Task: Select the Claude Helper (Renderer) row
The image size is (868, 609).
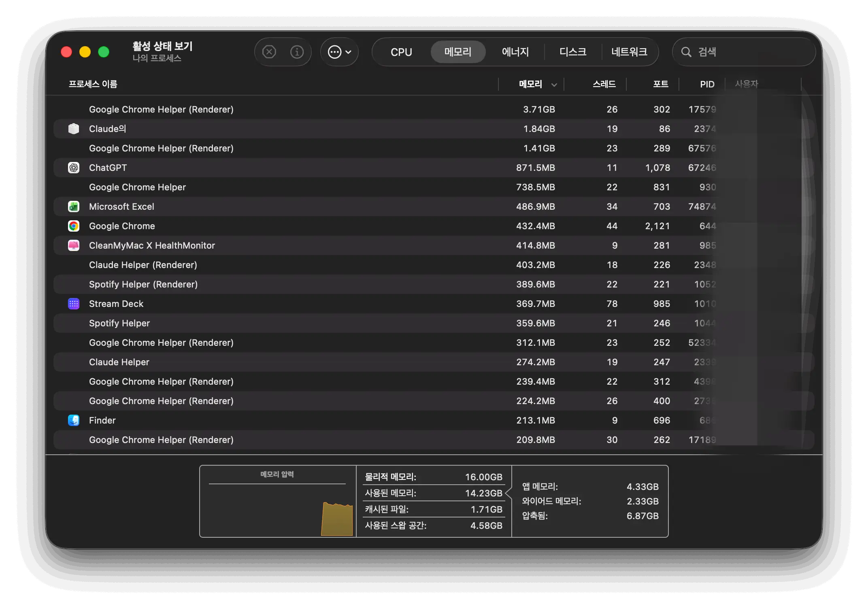Action: [x=434, y=265]
